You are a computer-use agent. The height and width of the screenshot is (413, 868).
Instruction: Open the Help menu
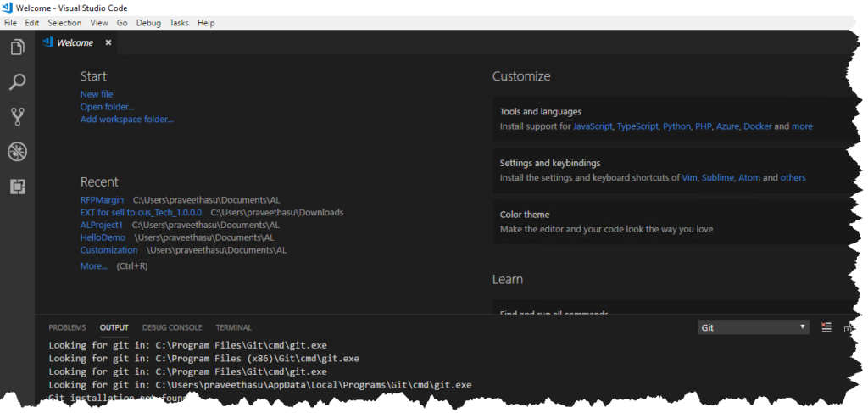(x=206, y=23)
